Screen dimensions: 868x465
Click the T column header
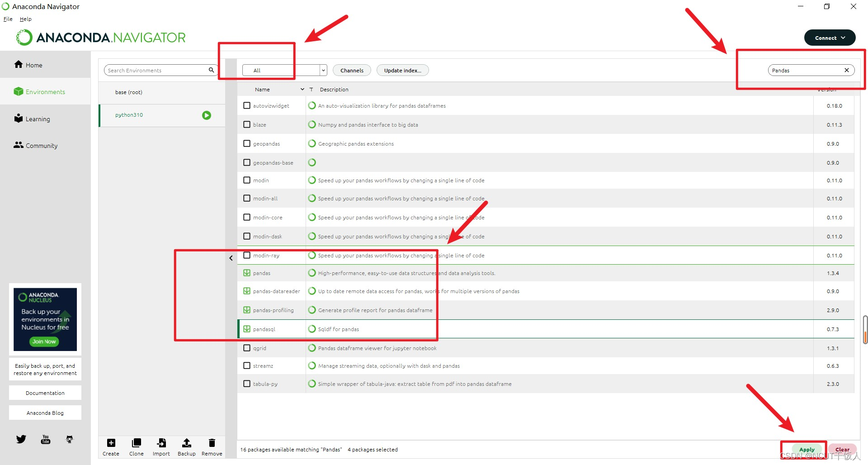pyautogui.click(x=311, y=89)
